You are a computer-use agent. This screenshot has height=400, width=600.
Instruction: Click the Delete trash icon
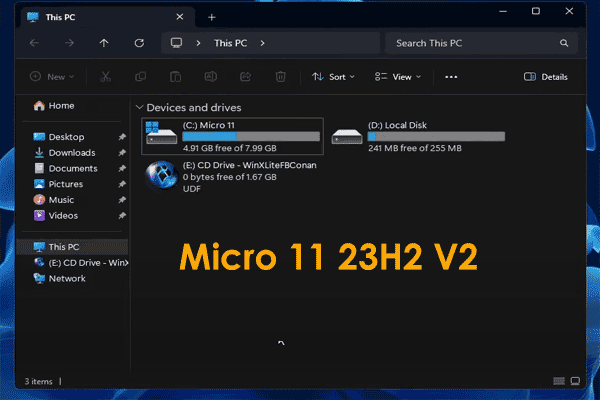(280, 77)
